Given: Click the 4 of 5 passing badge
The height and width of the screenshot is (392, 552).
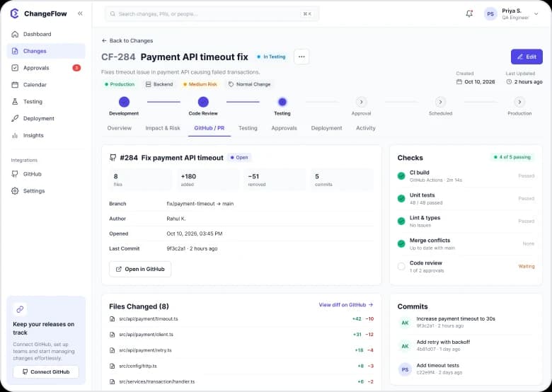Looking at the screenshot, I should pos(512,157).
